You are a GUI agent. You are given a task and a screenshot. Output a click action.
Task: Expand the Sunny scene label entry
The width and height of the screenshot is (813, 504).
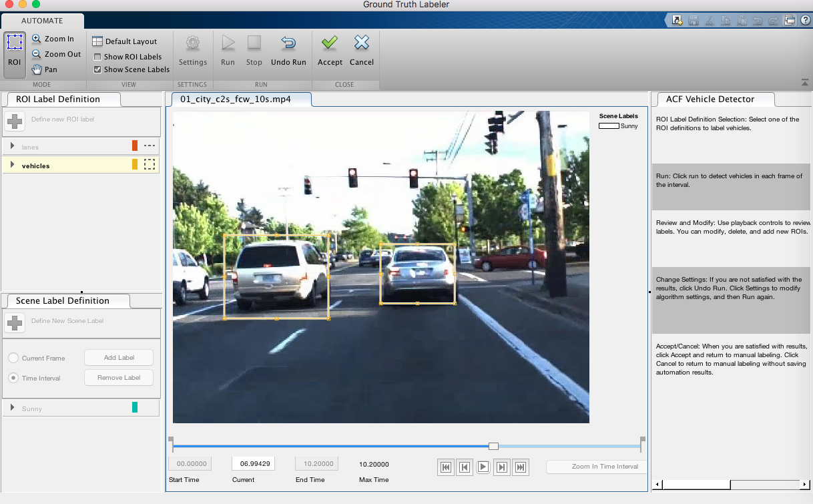[13, 408]
